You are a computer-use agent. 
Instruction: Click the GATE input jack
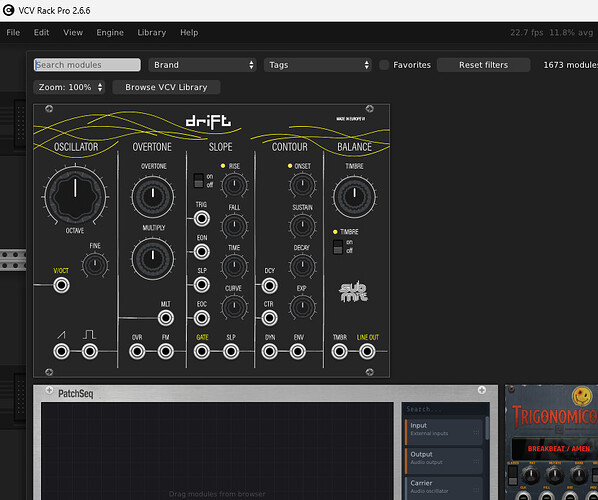(202, 351)
